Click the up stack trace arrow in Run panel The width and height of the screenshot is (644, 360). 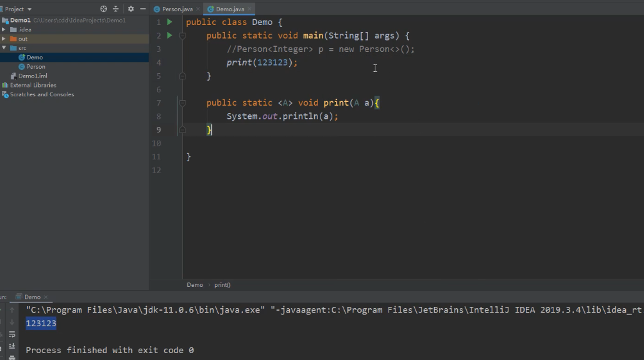12,310
